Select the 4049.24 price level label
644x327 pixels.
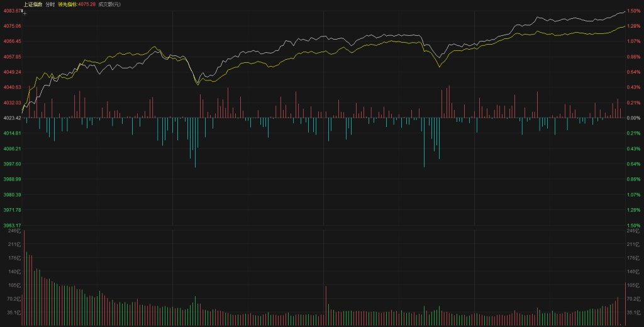click(12, 72)
